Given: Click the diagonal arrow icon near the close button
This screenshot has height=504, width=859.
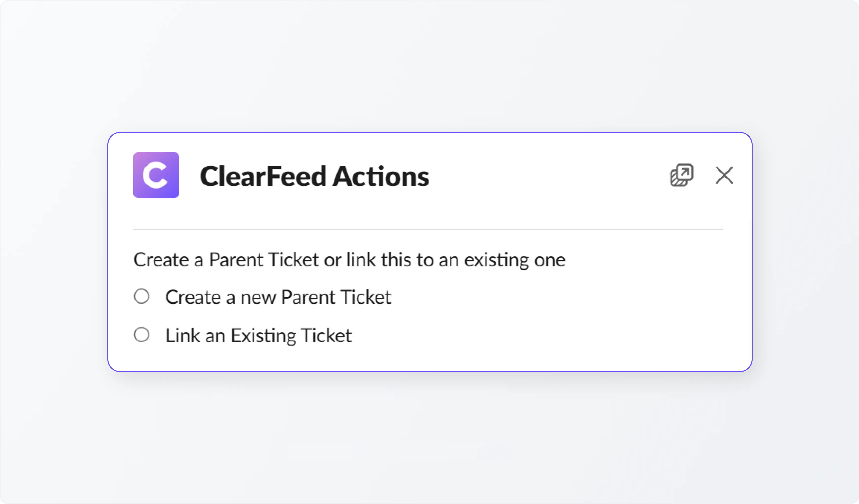Looking at the screenshot, I should [x=682, y=175].
